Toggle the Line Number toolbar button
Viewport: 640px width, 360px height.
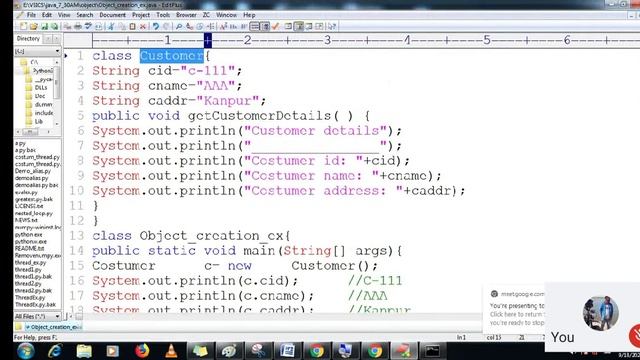pyautogui.click(x=265, y=27)
